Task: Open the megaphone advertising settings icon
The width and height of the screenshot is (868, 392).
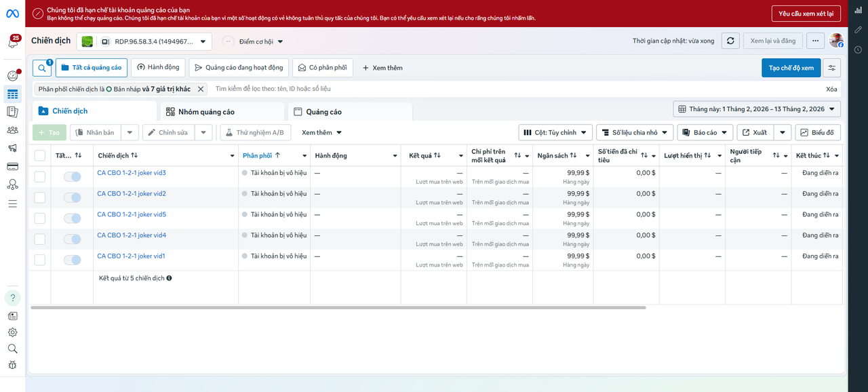Action: tap(12, 148)
